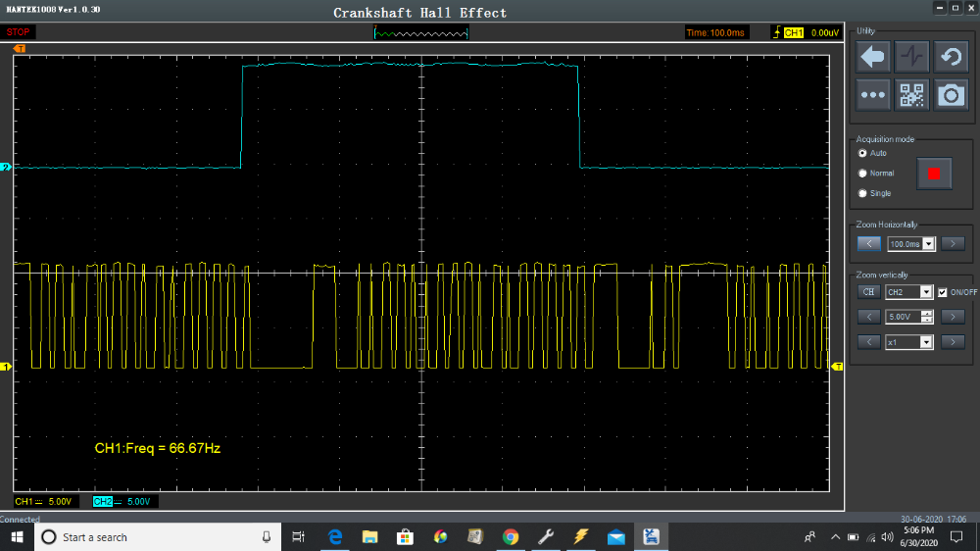This screenshot has height=551, width=980.
Task: Click the trigger time marker at top of graph
Action: 20,48
